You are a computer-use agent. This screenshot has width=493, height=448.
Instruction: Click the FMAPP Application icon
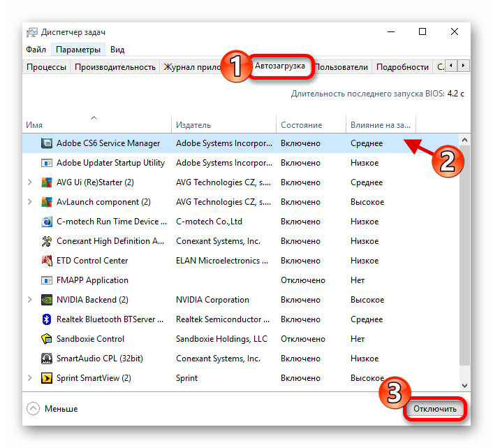tap(47, 280)
